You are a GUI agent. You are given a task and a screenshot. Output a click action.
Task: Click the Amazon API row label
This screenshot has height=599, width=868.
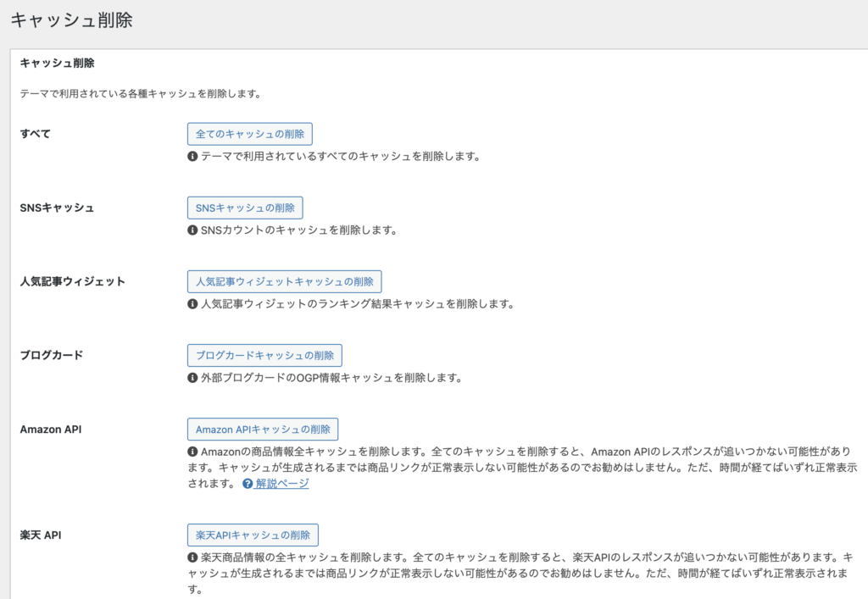pos(53,429)
